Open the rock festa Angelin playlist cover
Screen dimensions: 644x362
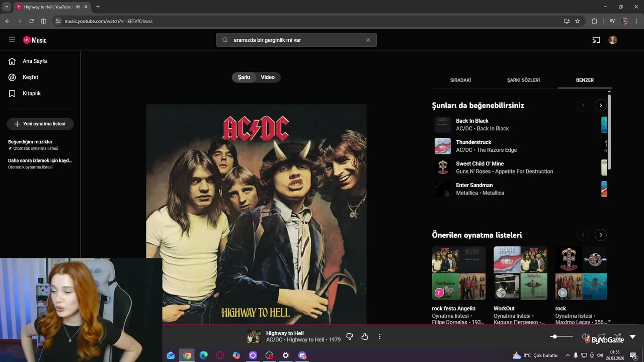(459, 273)
